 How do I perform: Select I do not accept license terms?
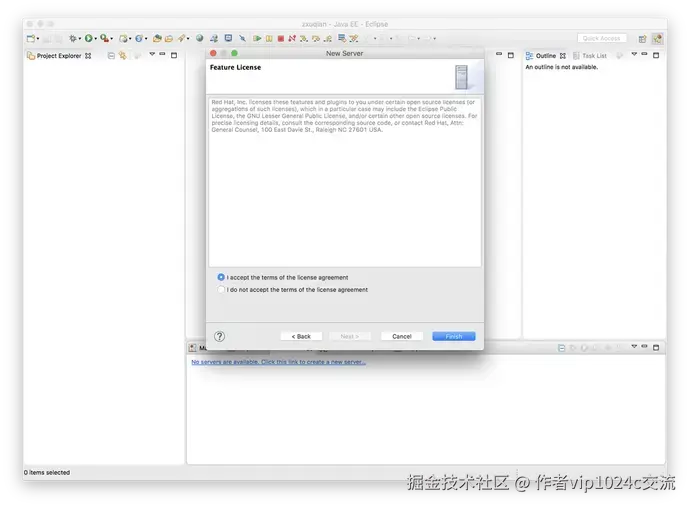(221, 290)
